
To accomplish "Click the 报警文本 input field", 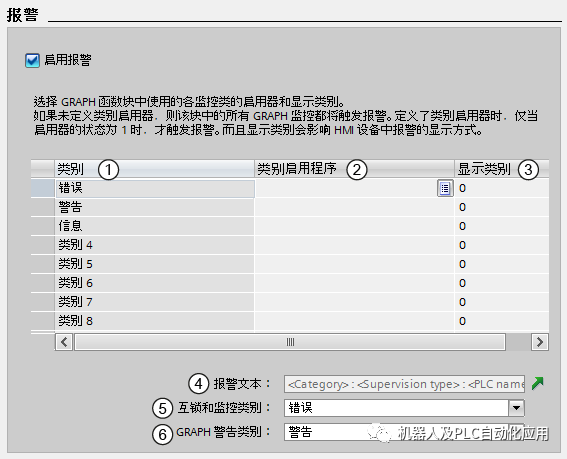I will 404,384.
